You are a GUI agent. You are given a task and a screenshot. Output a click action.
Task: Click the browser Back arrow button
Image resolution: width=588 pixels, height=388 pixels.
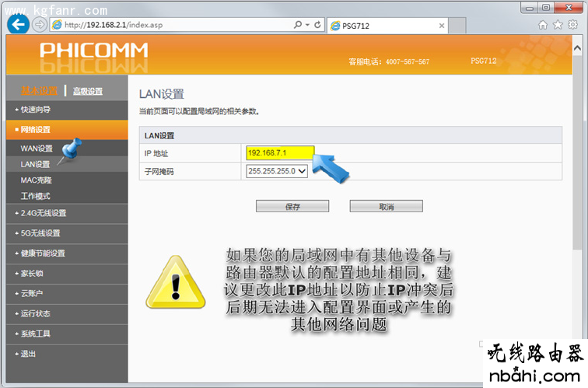18,25
